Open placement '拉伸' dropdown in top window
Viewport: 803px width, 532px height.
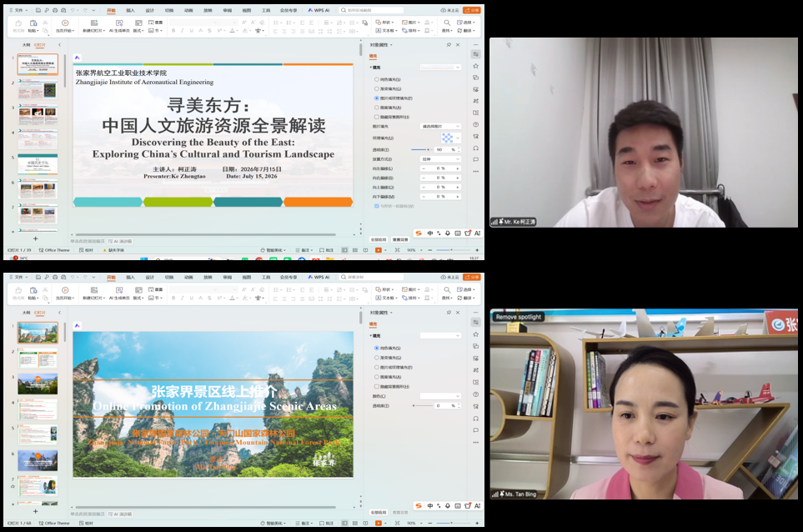[x=440, y=159]
